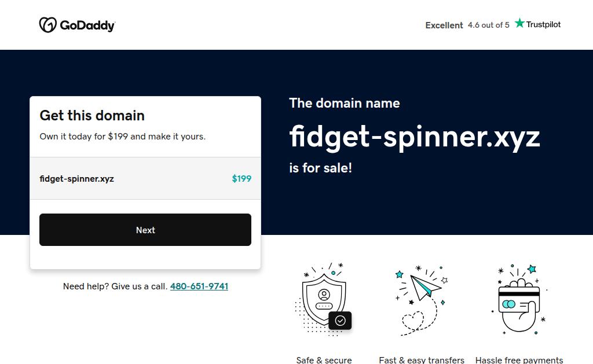Click the "Excellent" rating label
Image resolution: width=593 pixels, height=364 pixels.
coord(444,25)
